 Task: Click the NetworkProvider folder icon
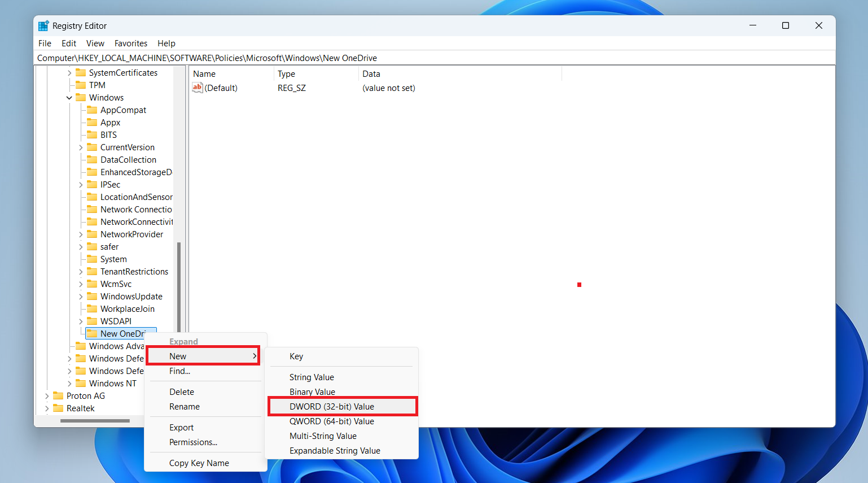92,234
